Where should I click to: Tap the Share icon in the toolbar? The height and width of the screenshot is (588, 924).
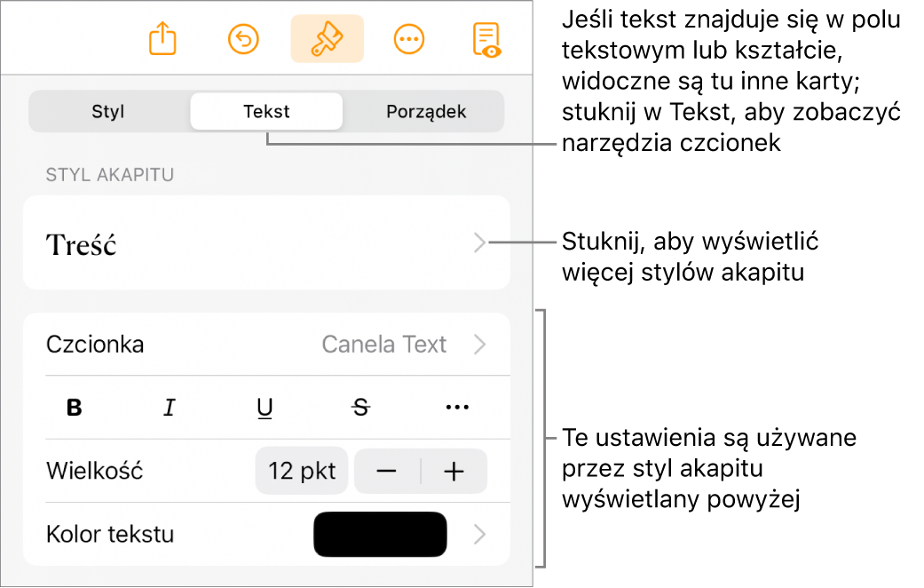pyautogui.click(x=162, y=38)
